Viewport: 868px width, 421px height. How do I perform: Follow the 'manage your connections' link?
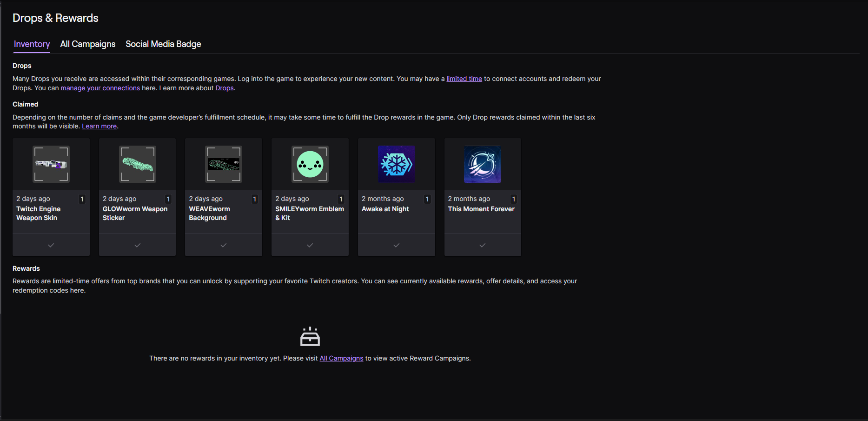pos(100,88)
